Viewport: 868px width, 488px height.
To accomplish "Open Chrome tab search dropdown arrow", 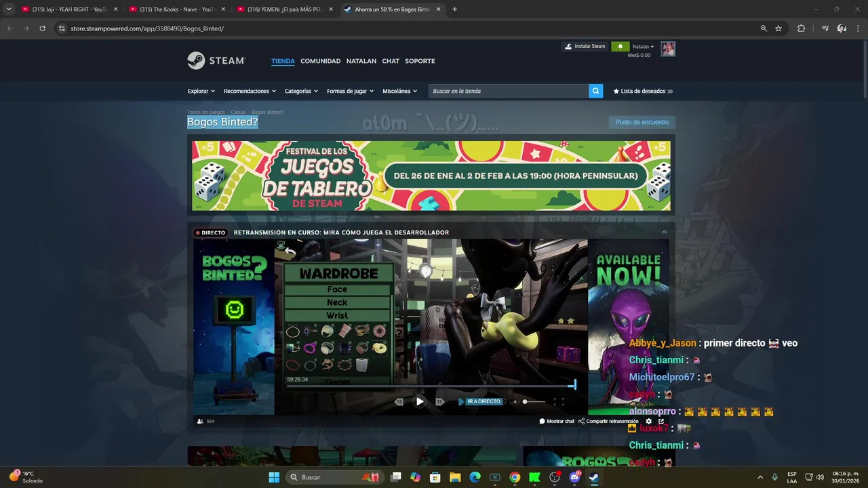I will click(9, 9).
